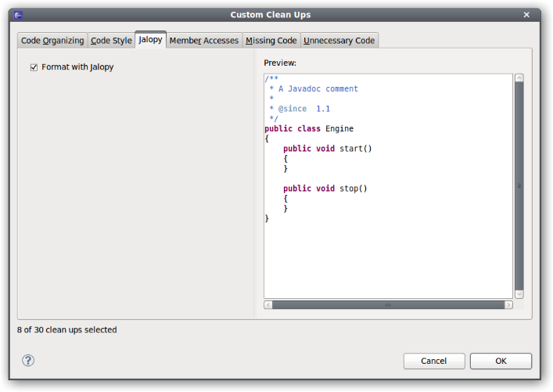Open the help question mark icon
Viewport: 553px width, 392px height.
coord(28,360)
